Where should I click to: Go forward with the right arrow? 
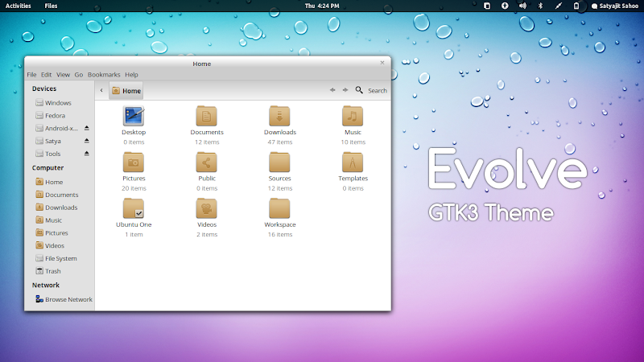pos(345,90)
